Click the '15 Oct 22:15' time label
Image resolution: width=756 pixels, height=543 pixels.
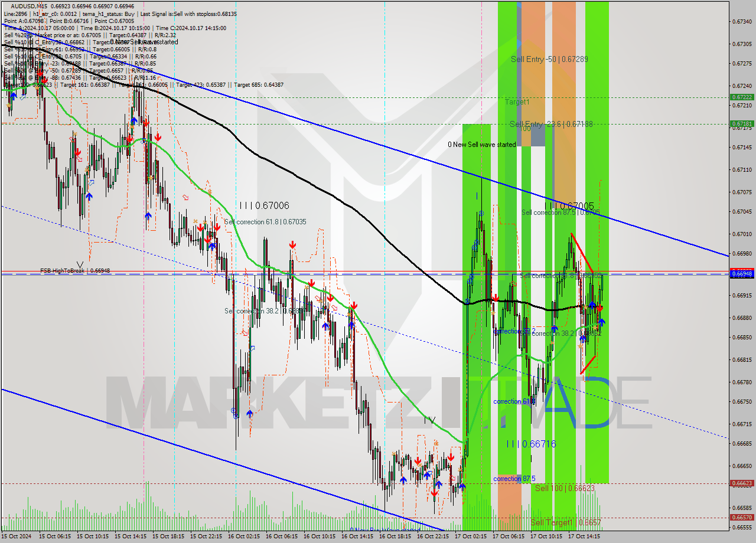[206, 537]
